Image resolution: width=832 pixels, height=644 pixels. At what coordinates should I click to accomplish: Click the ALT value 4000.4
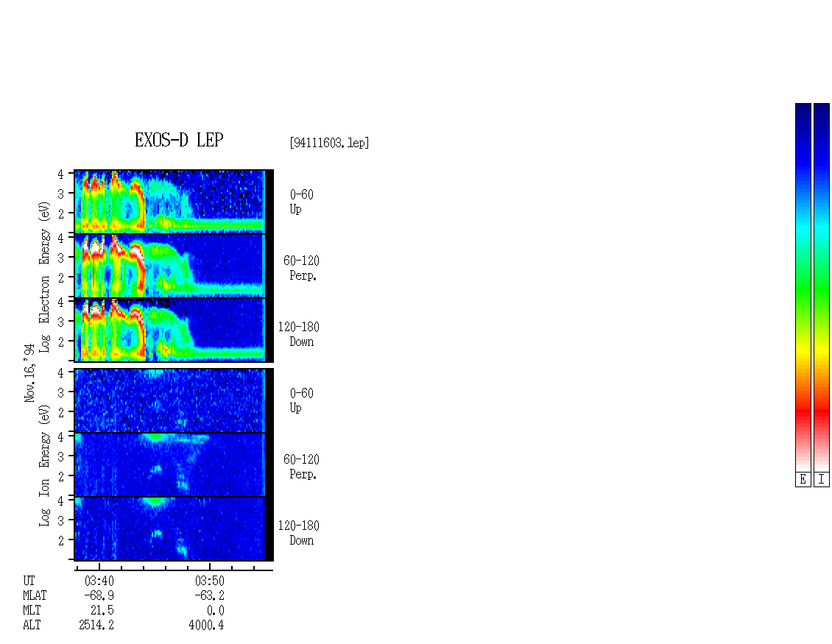pos(206,625)
